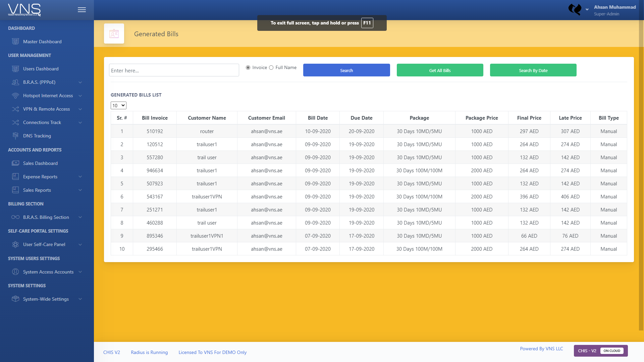Image resolution: width=644 pixels, height=362 pixels.
Task: Click inside the Enter here search field
Action: click(x=174, y=70)
